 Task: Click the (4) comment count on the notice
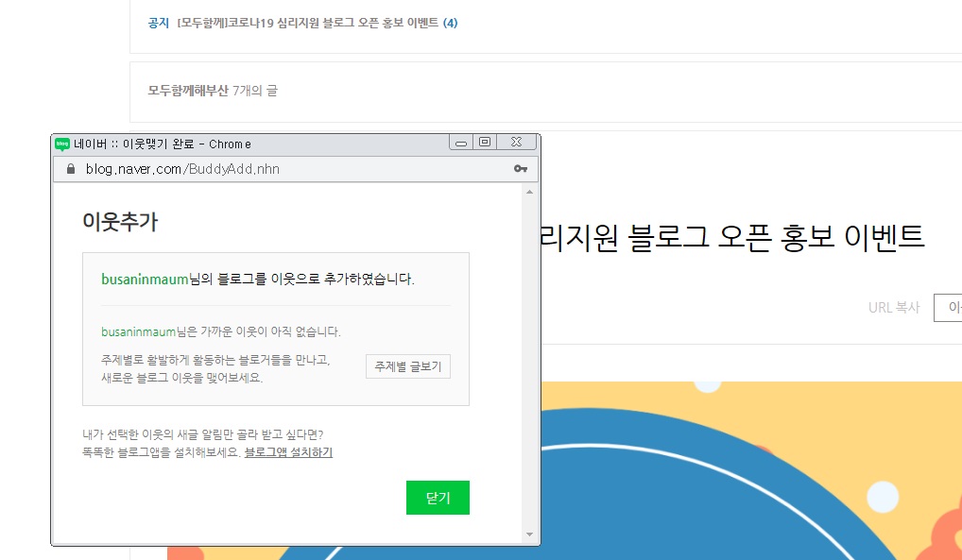(x=450, y=23)
